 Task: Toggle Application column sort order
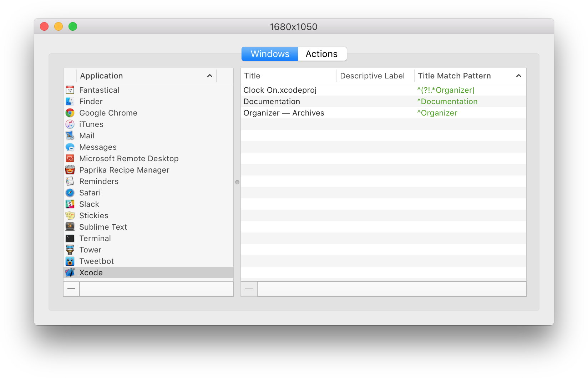[210, 76]
